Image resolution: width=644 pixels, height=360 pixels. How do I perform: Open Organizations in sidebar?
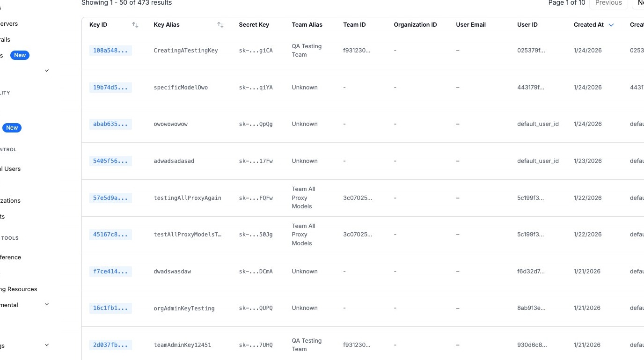[10, 201]
